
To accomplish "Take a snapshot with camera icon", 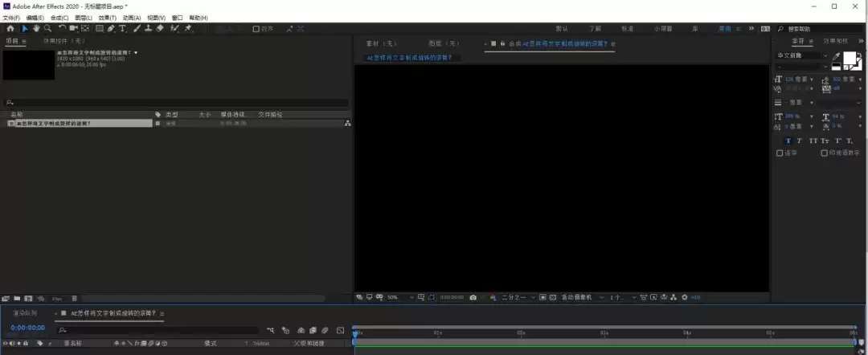I will [x=473, y=297].
